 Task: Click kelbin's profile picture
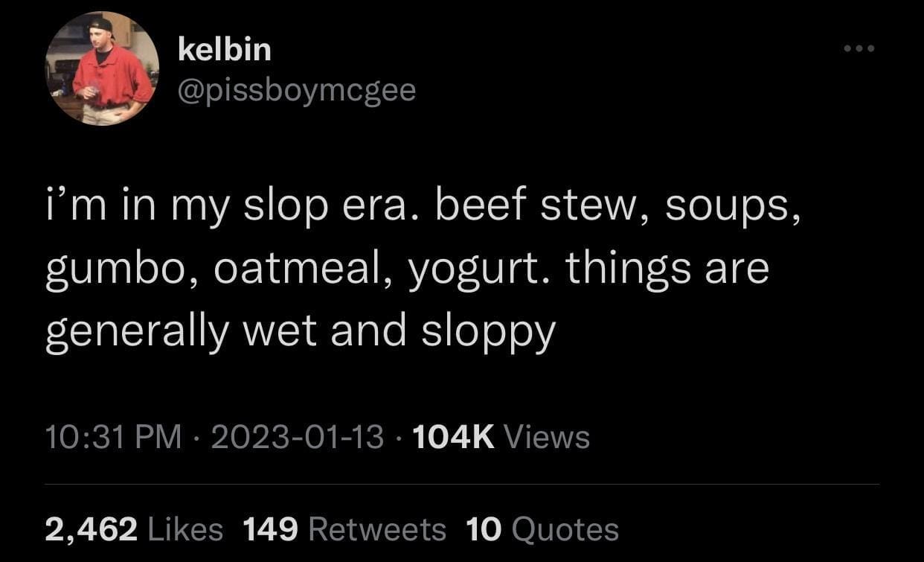tap(102, 68)
